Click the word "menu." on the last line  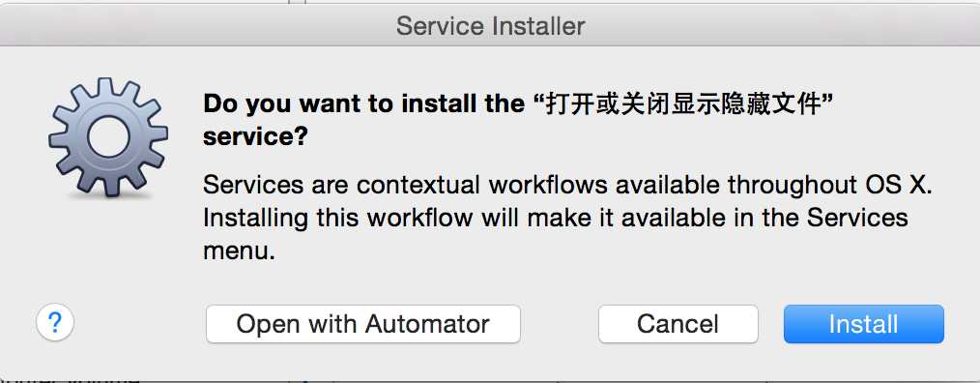coord(240,250)
